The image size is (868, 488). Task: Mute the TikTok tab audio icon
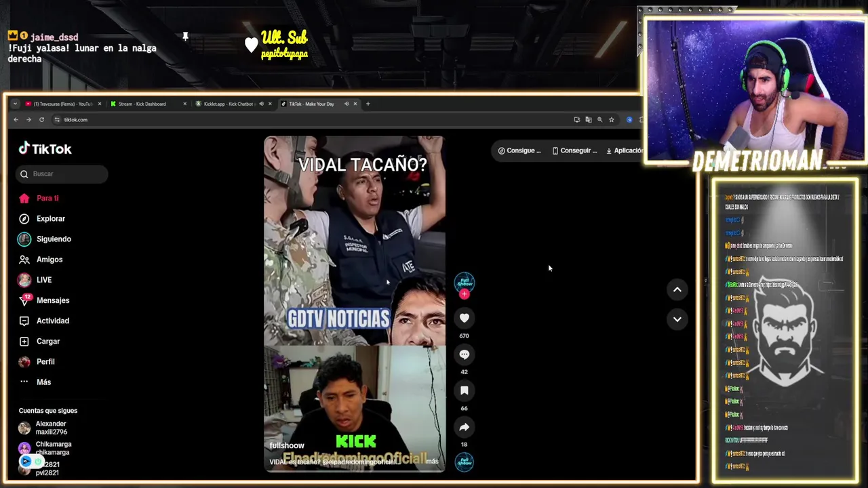click(x=347, y=104)
